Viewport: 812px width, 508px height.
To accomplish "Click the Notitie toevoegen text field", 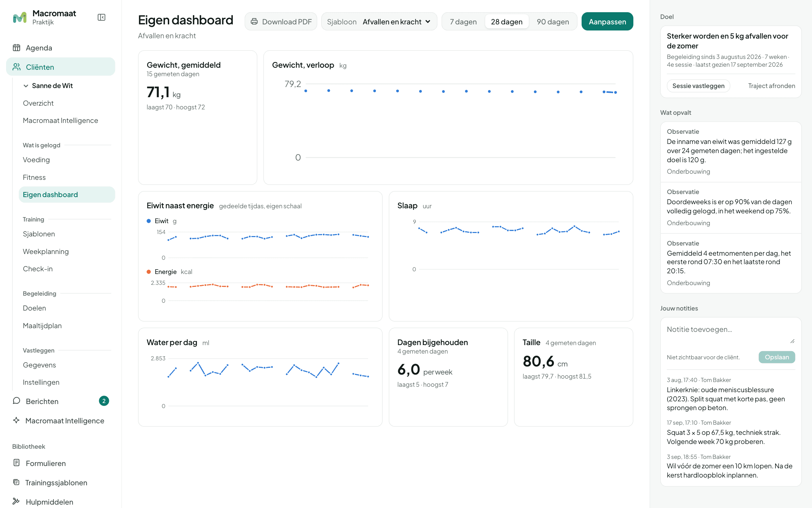I will point(731,333).
